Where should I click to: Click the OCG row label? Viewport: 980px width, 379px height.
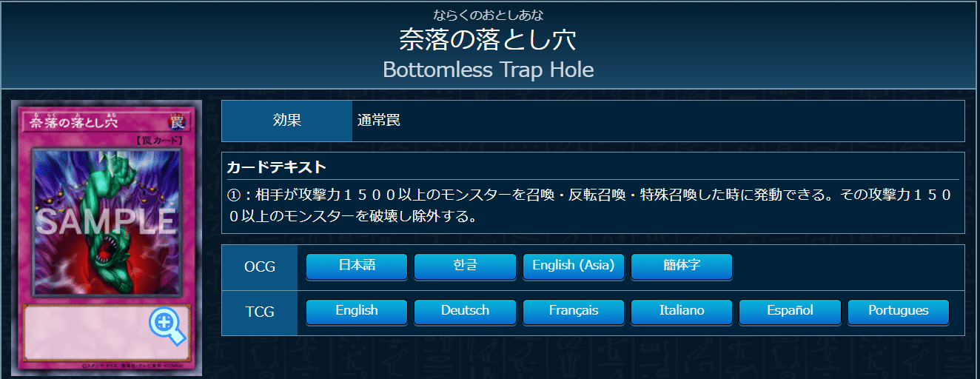[260, 266]
